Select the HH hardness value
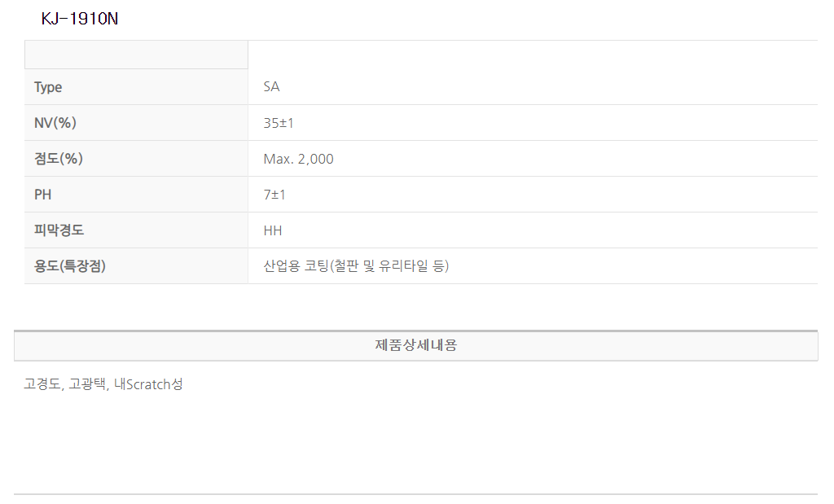Image resolution: width=834 pixels, height=504 pixels. pos(273,230)
